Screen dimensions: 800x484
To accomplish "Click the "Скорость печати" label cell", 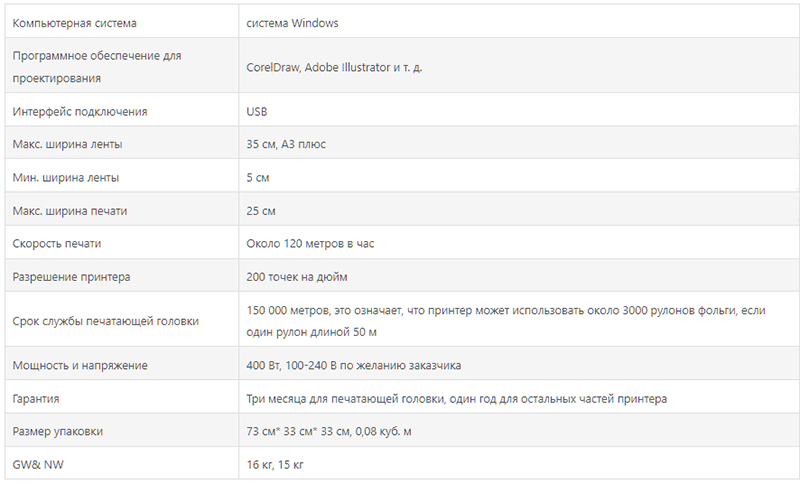I will (57, 243).
